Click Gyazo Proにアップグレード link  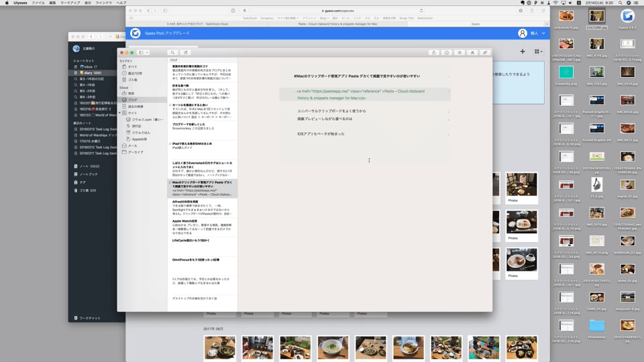[x=163, y=34]
